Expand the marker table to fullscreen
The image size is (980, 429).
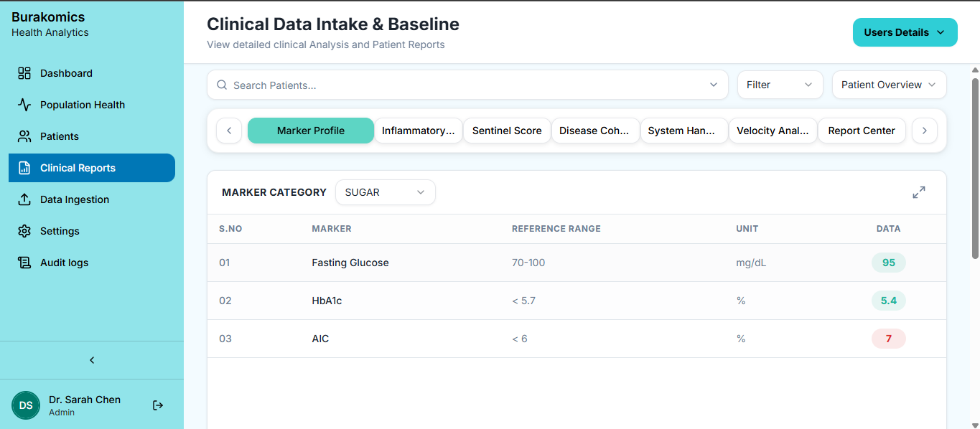918,192
